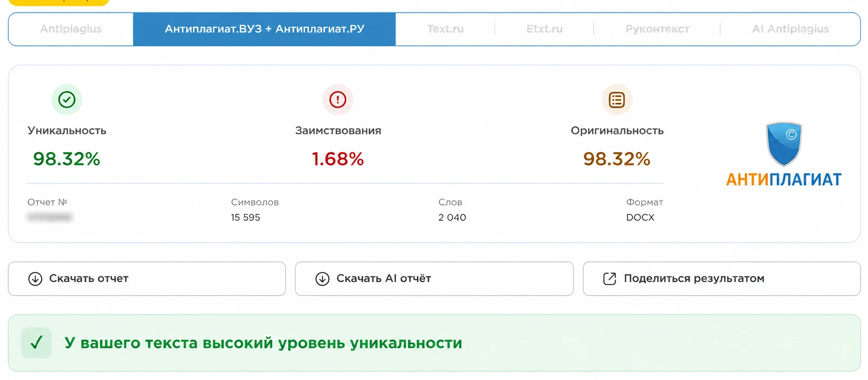Switch to the Antiplagius tab
The height and width of the screenshot is (380, 868).
pyautogui.click(x=71, y=29)
